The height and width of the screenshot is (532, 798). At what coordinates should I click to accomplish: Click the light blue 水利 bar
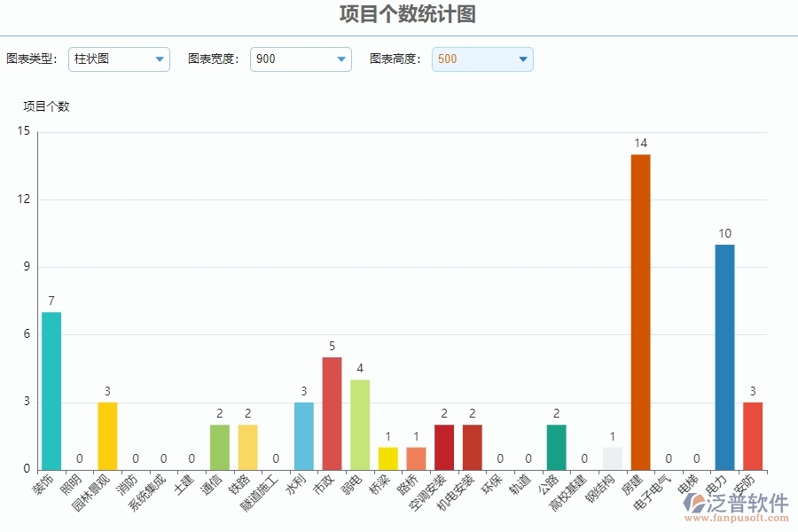(x=304, y=436)
